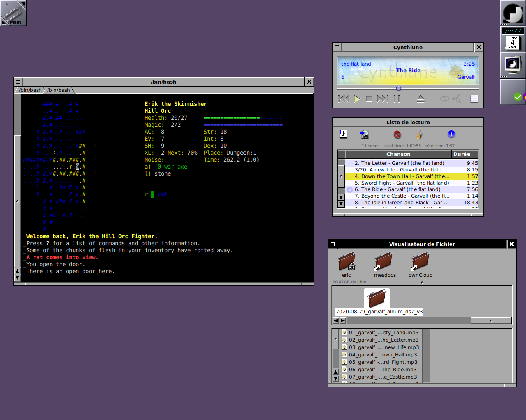This screenshot has height=420, width=526.
Task: Open the eric home folder
Action: [x=346, y=263]
